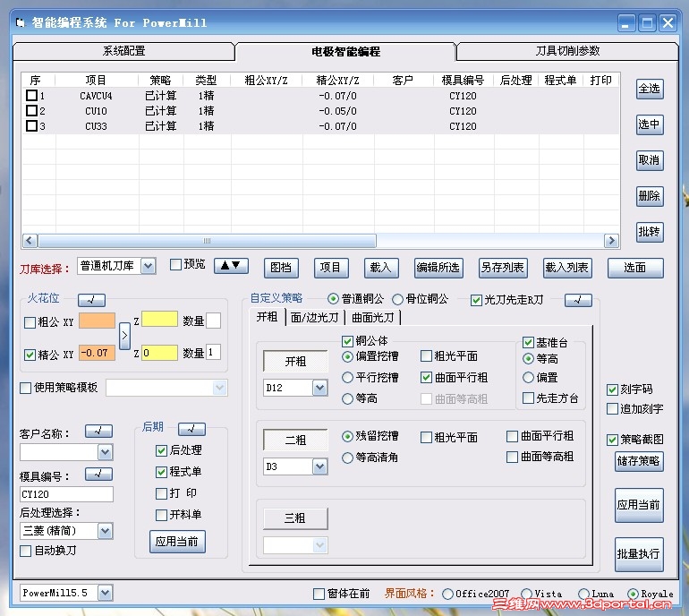Toggle the 精公 XY checkbox
The image size is (689, 616).
[x=30, y=355]
